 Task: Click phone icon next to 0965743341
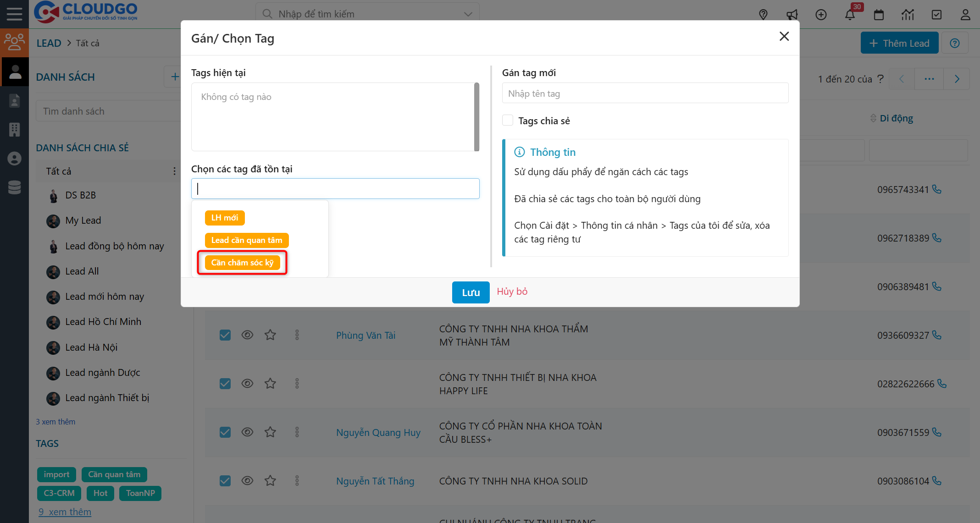[x=937, y=189]
